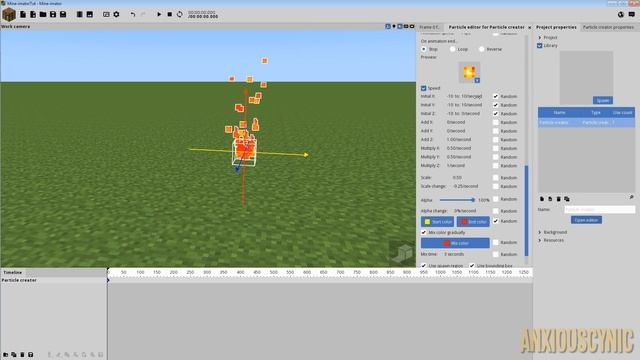Image resolution: width=640 pixels, height=360 pixels.
Task: Click the Mine-imator logo icon
Action: click(9, 15)
